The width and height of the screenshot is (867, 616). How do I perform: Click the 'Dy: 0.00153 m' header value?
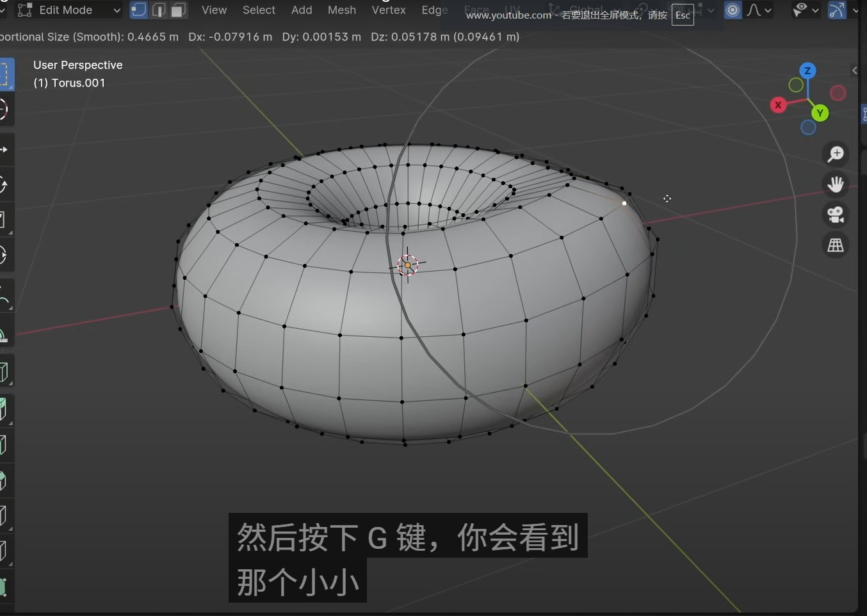pyautogui.click(x=321, y=36)
